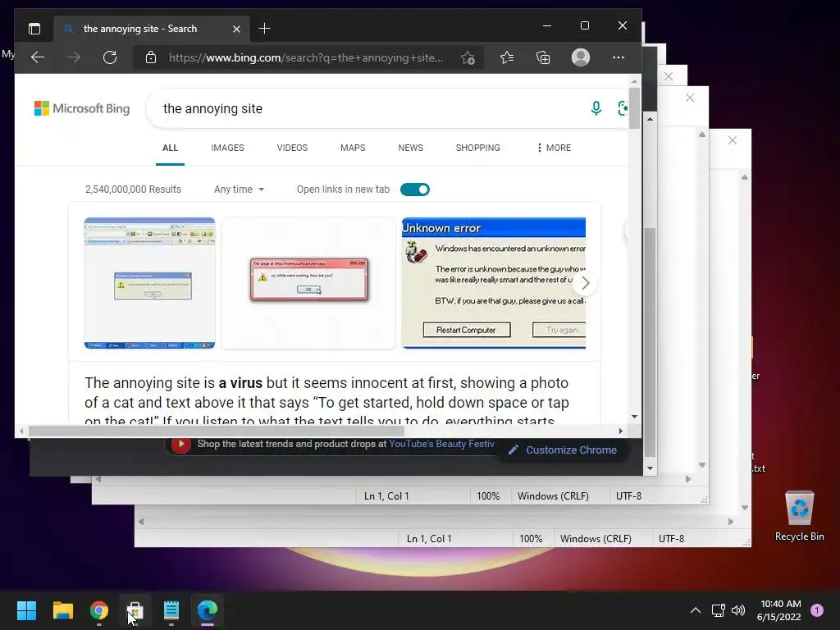Switch to the NEWS tab

(410, 148)
